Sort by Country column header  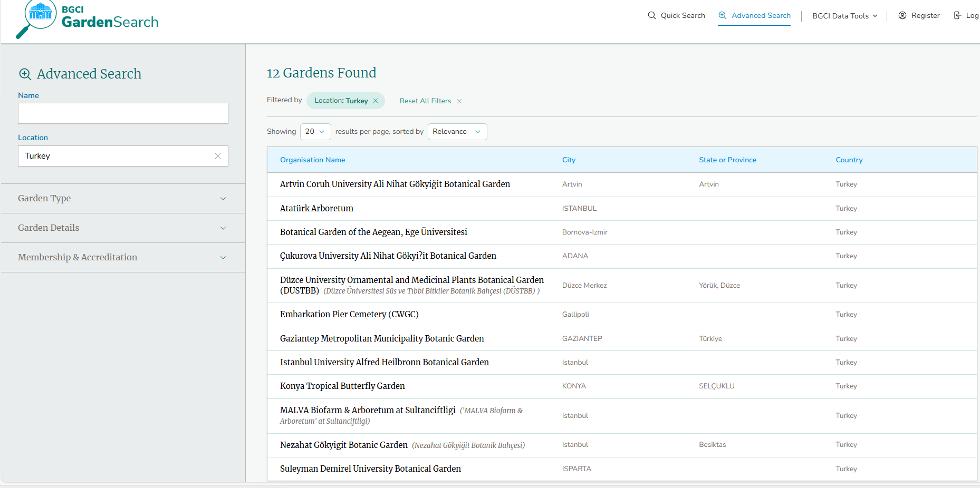(x=849, y=160)
